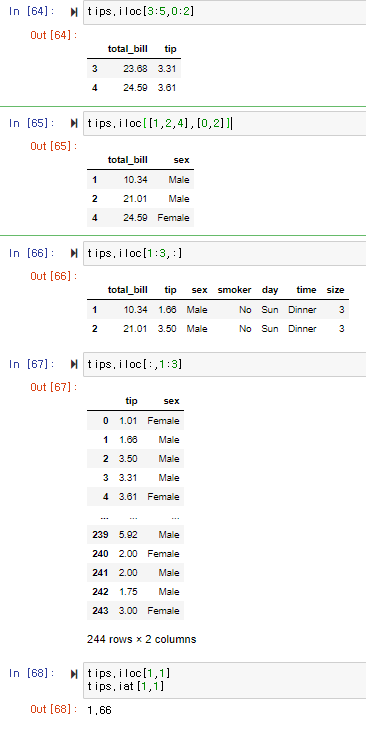Click tip value 3.50 in Out [66]

pyautogui.click(x=167, y=329)
